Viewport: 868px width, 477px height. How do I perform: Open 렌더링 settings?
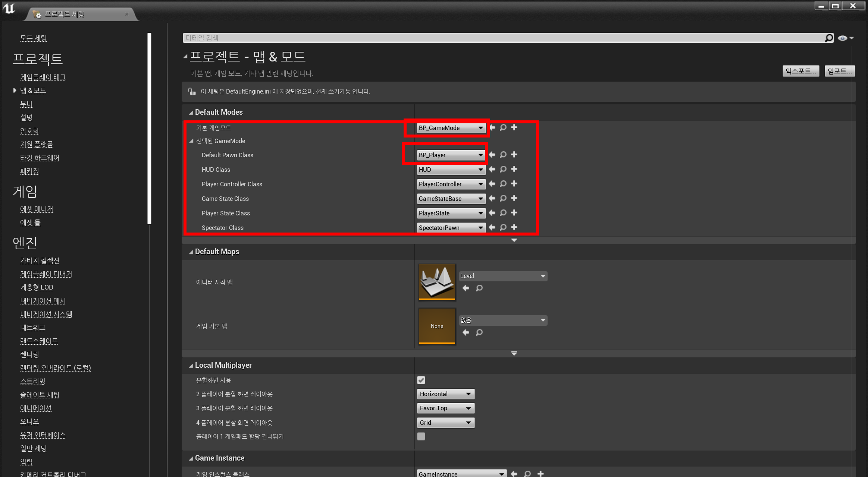pos(29,354)
